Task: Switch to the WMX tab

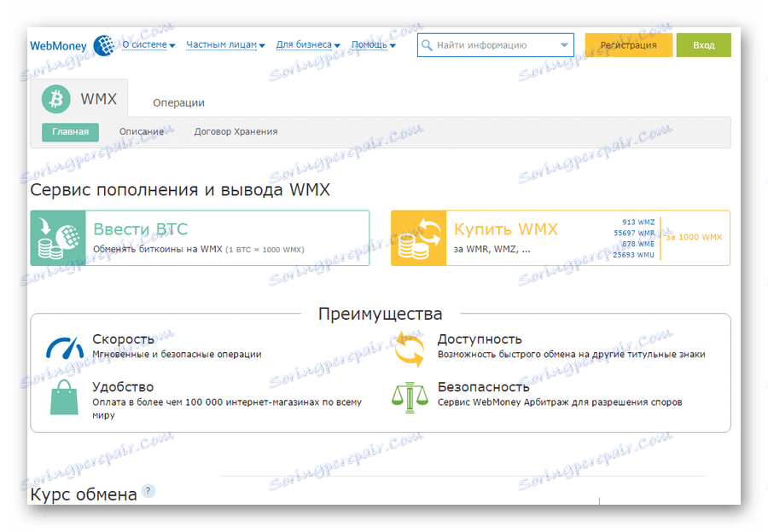Action: 79,98
